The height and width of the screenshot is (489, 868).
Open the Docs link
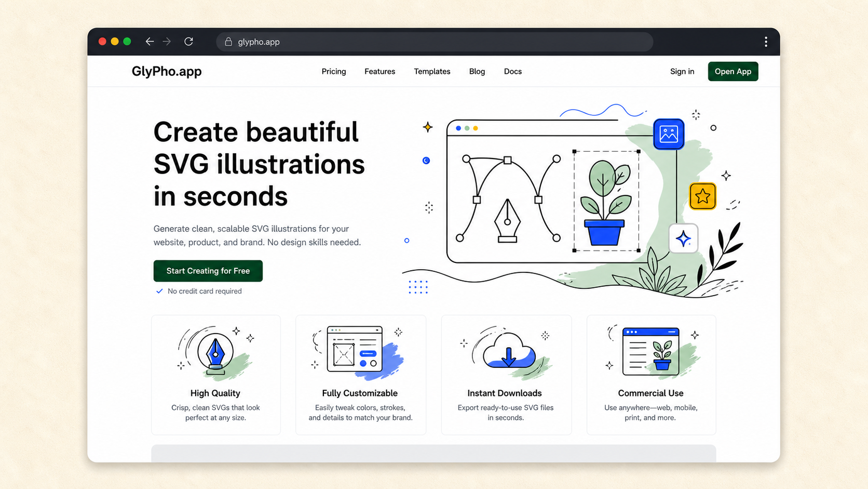pyautogui.click(x=513, y=71)
